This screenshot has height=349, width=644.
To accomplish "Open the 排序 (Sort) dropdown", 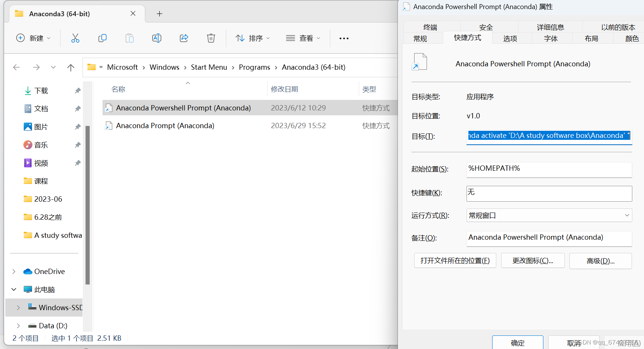I will (252, 38).
